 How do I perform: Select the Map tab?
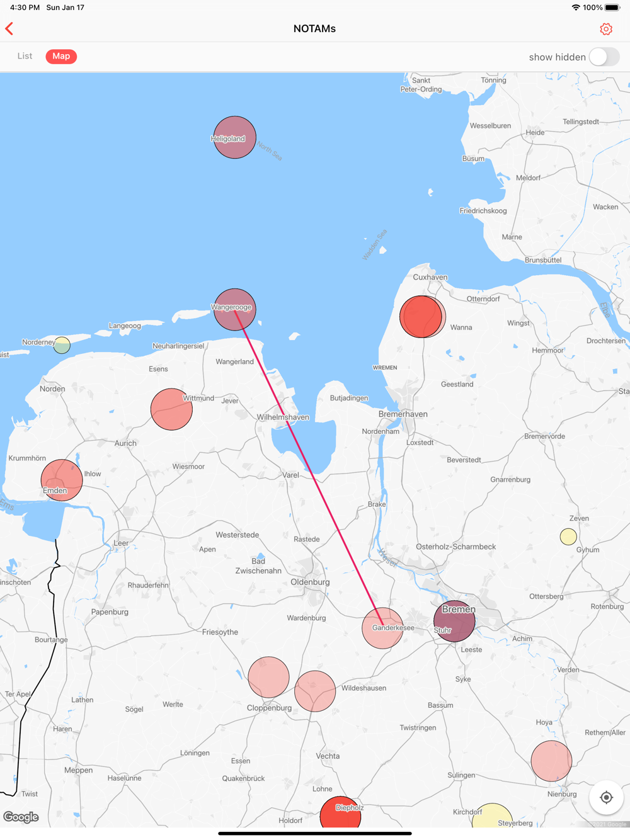click(x=61, y=56)
